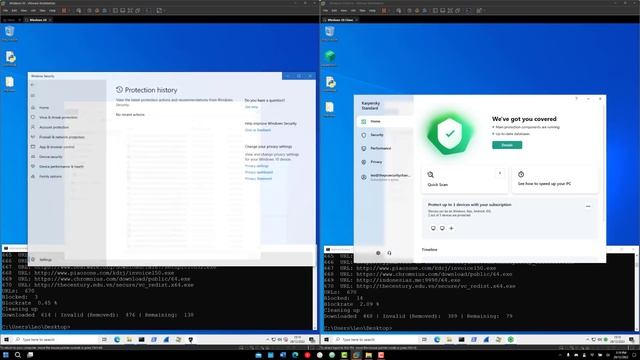
Task: Open Recycle Bin on the right VM desktop
Action: point(329,33)
